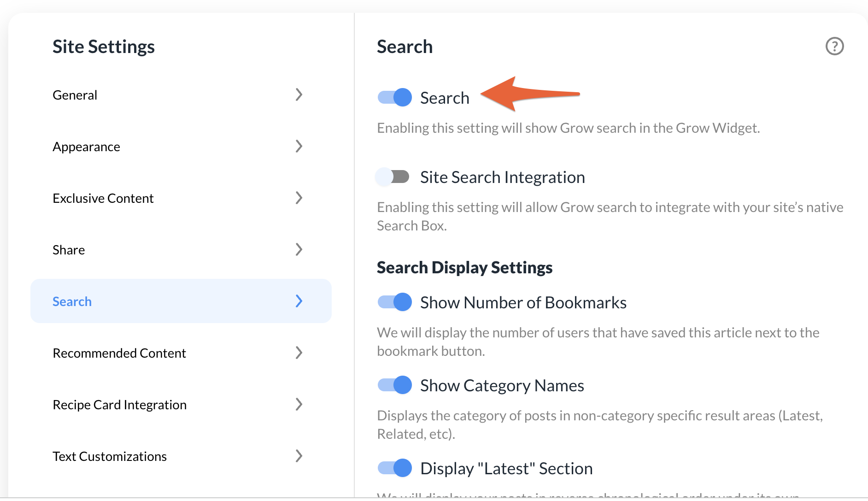
Task: Expand Recommended Content chevron
Action: pos(299,353)
